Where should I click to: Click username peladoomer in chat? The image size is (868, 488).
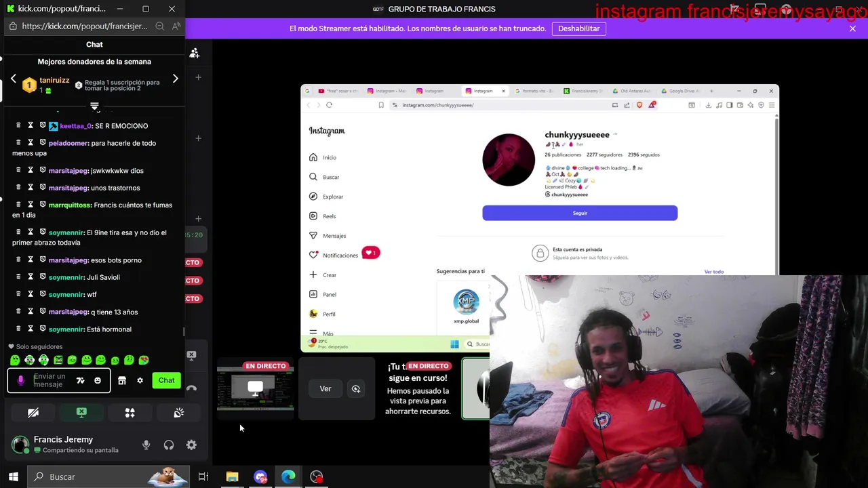click(x=68, y=144)
